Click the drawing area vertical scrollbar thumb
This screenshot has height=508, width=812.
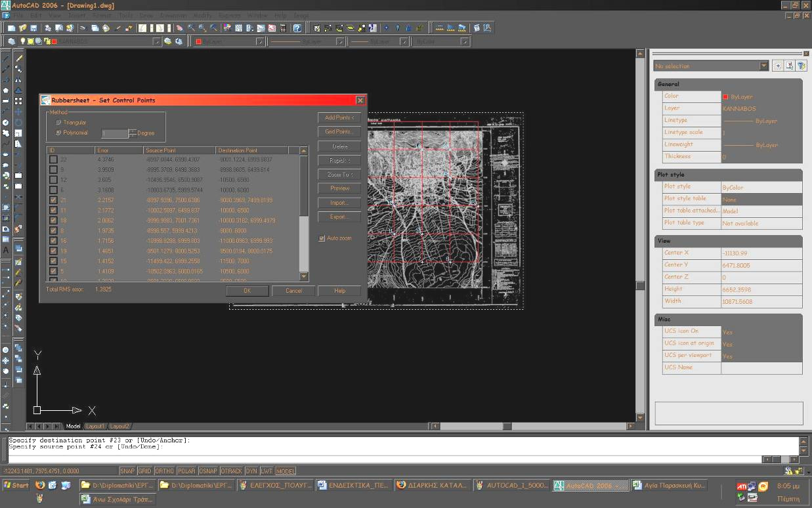point(641,286)
